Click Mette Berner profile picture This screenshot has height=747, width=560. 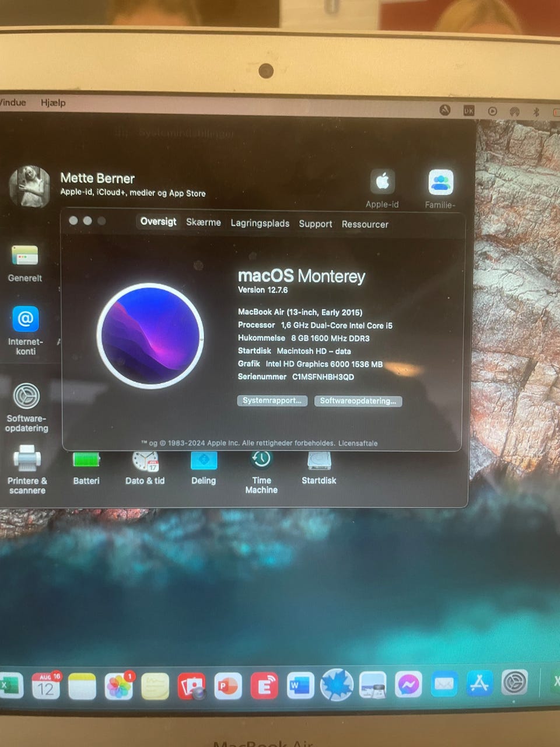30,187
